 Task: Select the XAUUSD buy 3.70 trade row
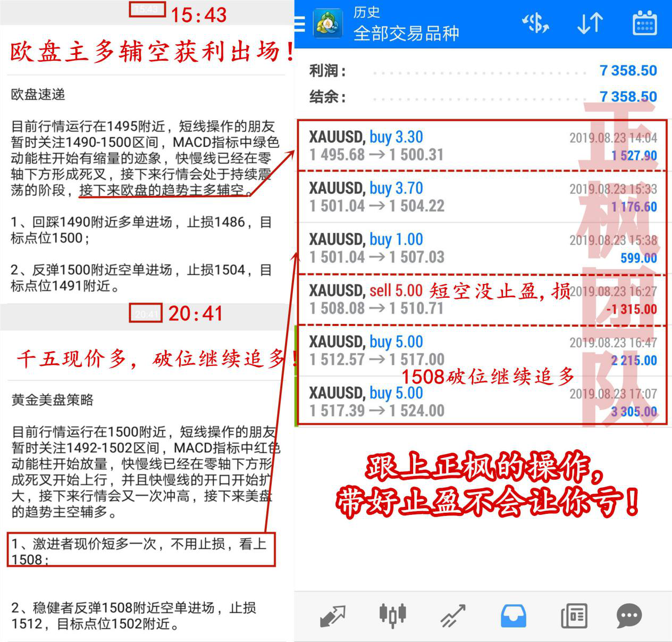click(483, 197)
